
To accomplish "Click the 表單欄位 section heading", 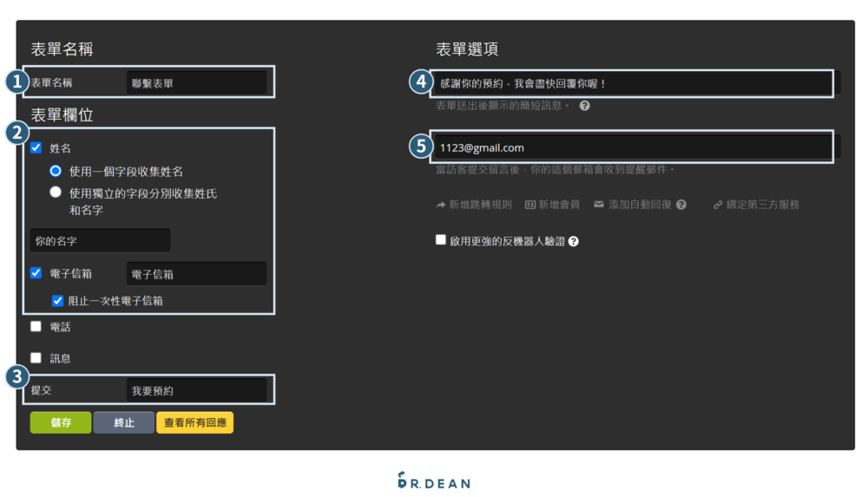I will pyautogui.click(x=62, y=115).
